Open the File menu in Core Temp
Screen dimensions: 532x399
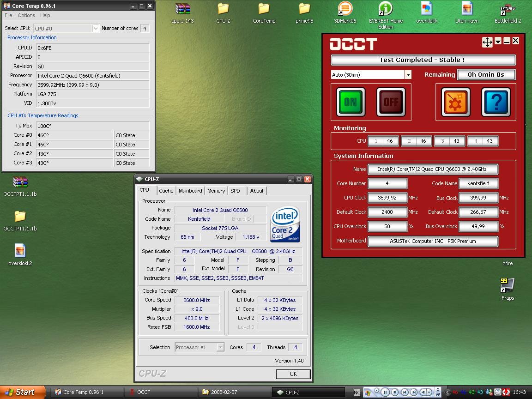point(8,15)
